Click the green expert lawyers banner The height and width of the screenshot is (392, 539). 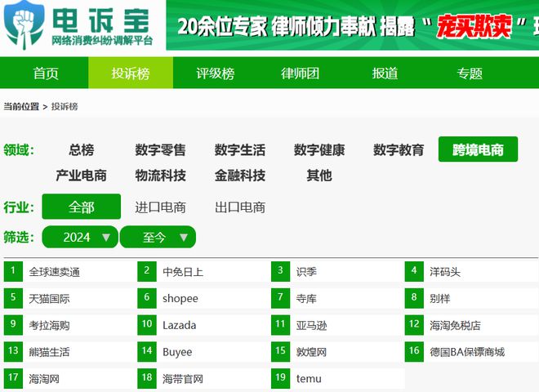click(352, 25)
